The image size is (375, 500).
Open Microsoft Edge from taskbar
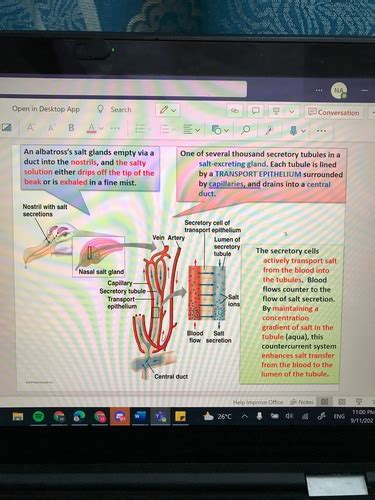(80, 416)
